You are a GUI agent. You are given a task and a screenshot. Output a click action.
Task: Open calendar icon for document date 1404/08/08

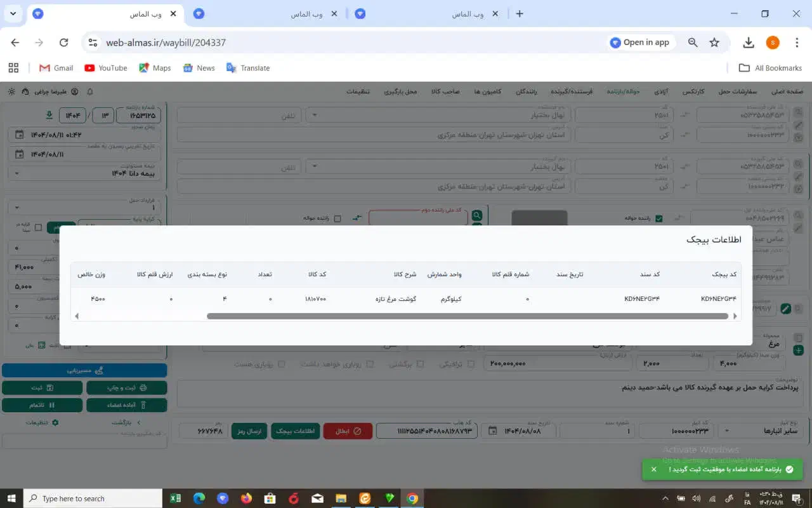[492, 431]
